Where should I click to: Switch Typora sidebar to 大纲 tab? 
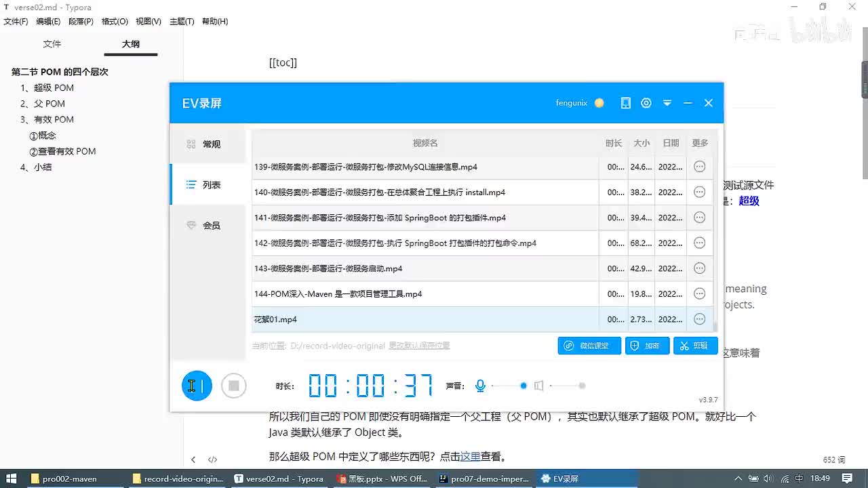[x=131, y=44]
